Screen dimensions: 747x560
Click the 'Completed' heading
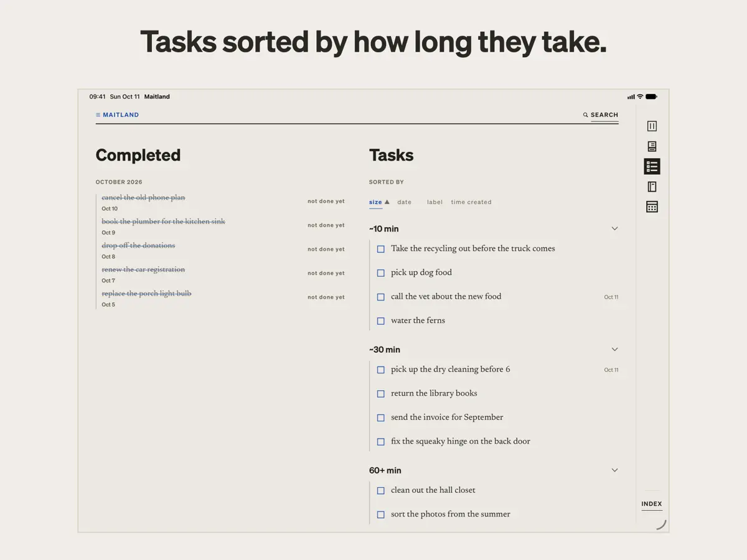tap(138, 155)
